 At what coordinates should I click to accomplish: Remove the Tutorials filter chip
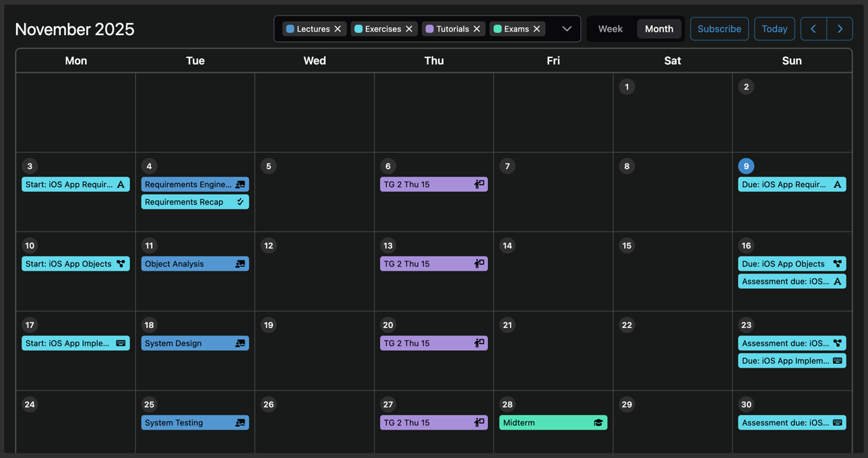pyautogui.click(x=476, y=29)
